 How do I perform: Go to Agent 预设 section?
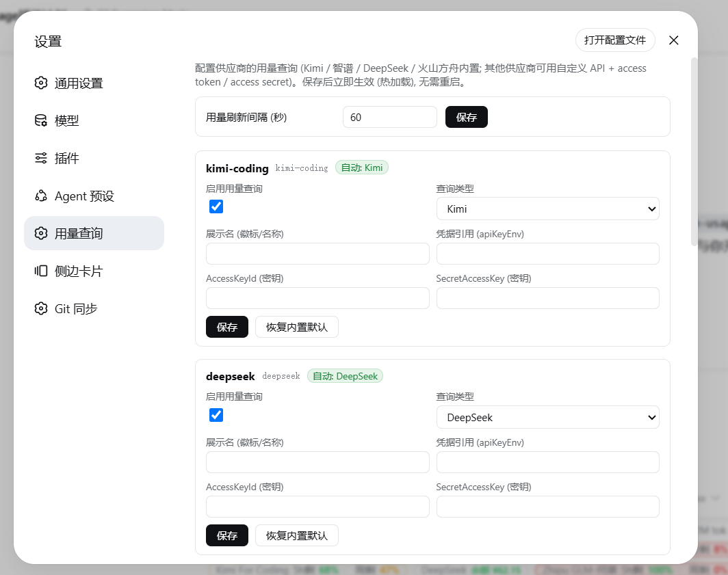click(x=94, y=196)
